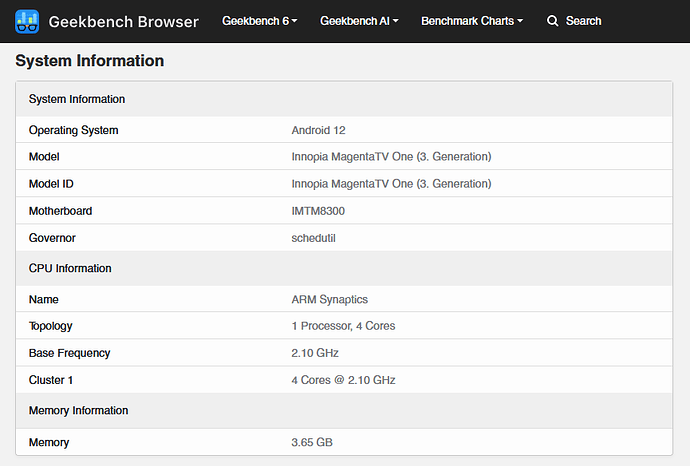Select Innopia MagentaTV One value in Model row

tap(391, 157)
